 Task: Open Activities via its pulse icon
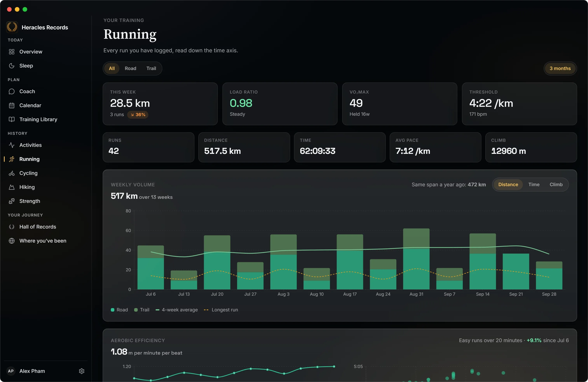12,145
